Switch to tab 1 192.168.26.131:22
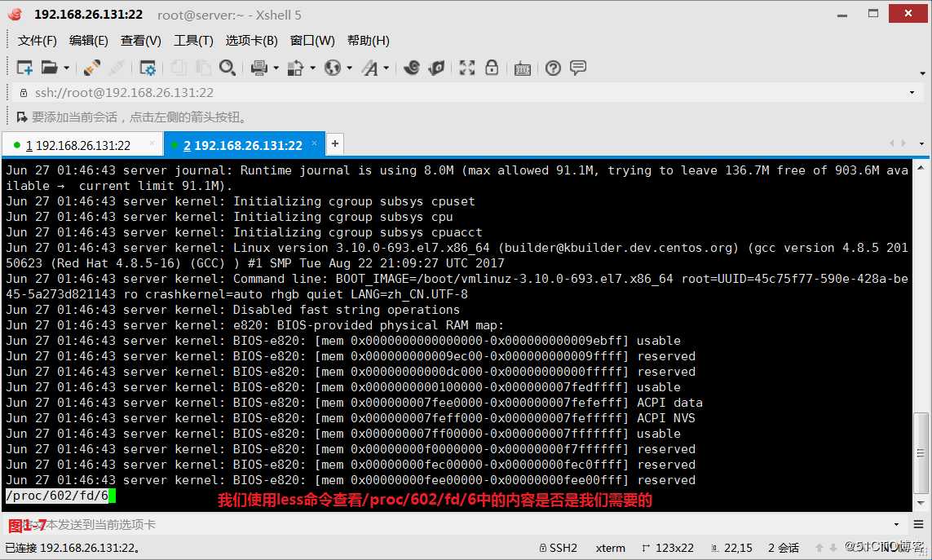The height and width of the screenshot is (560, 932). point(82,145)
